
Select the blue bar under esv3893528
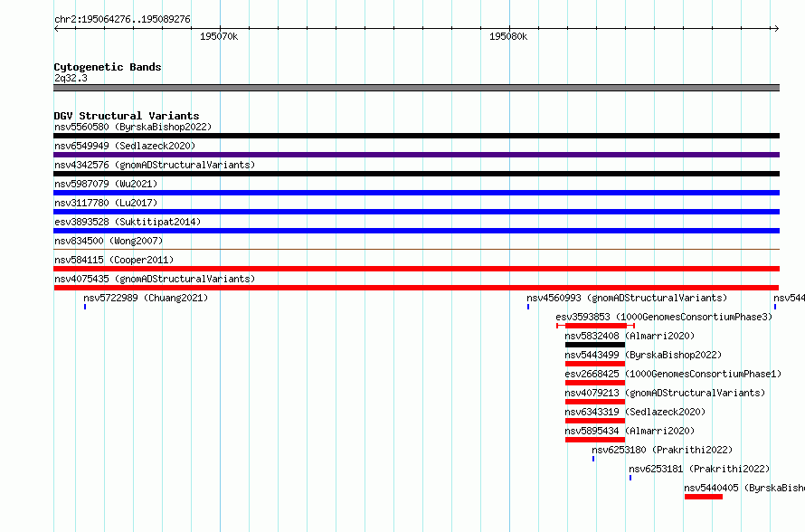click(x=416, y=231)
